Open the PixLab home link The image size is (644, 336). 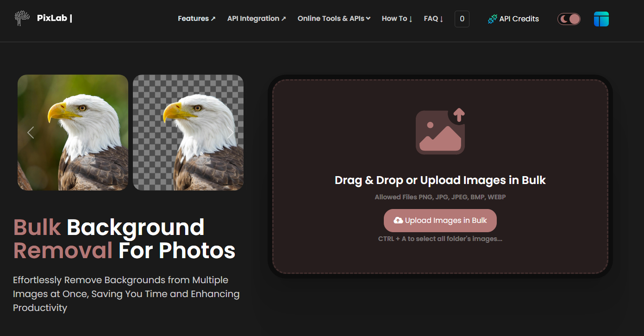55,18
